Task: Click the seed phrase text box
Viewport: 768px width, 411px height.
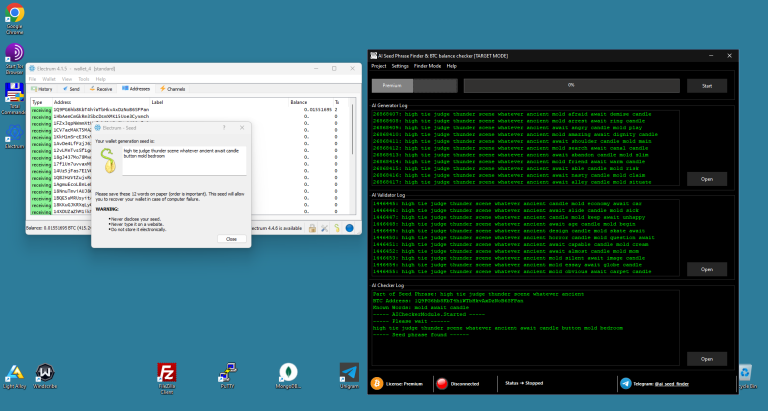Action: click(x=182, y=158)
